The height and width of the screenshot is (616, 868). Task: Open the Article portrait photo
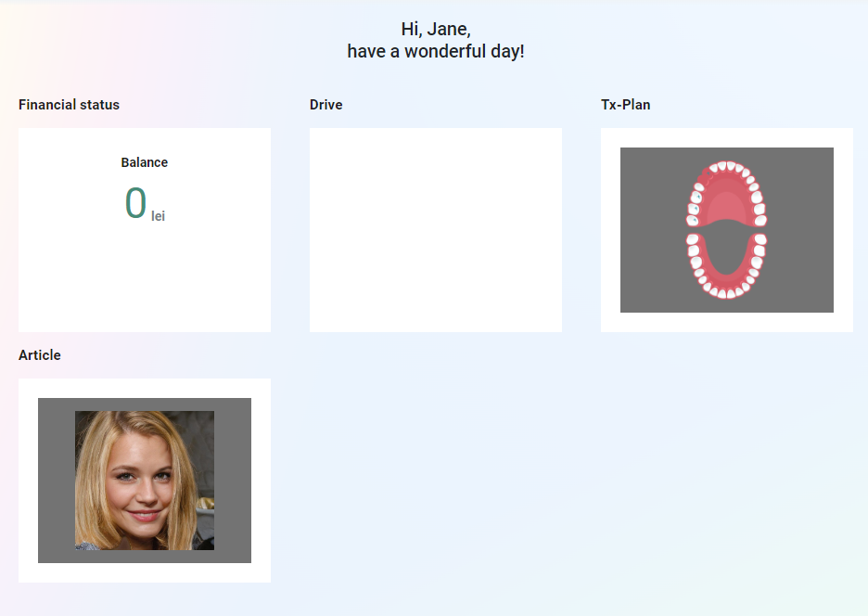coord(145,480)
